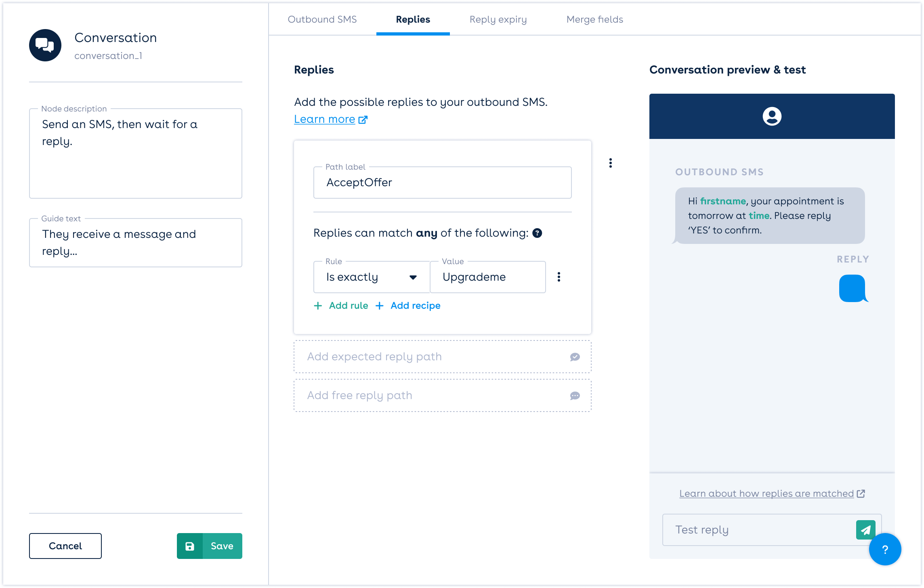This screenshot has width=924, height=588.
Task: Open the Learn more link
Action: [325, 119]
